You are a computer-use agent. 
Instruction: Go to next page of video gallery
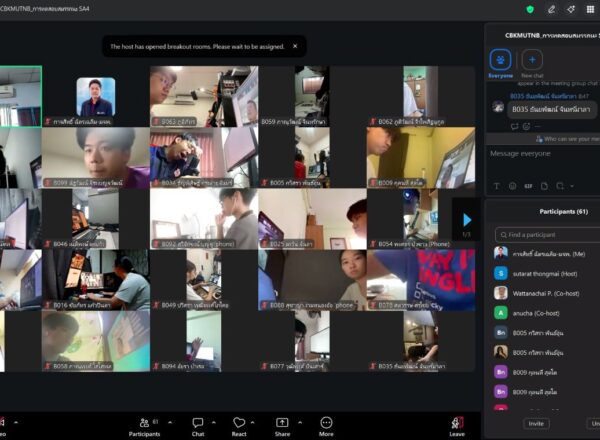click(466, 220)
